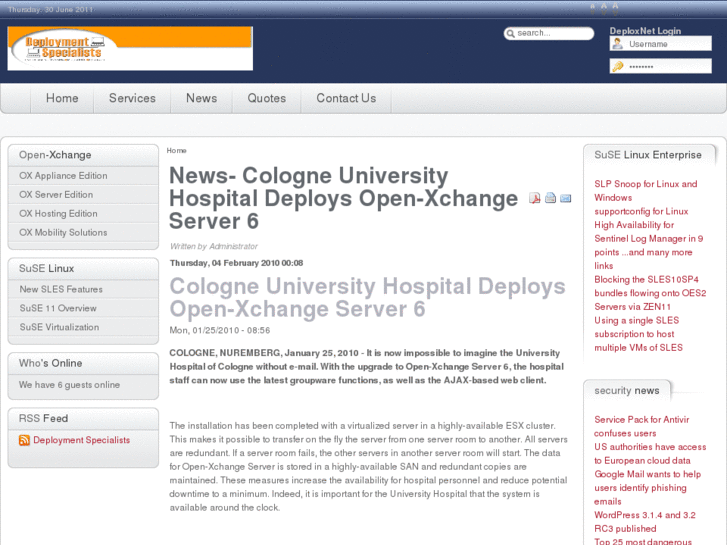Click the 'Open-Xchange' module heading

[55, 155]
